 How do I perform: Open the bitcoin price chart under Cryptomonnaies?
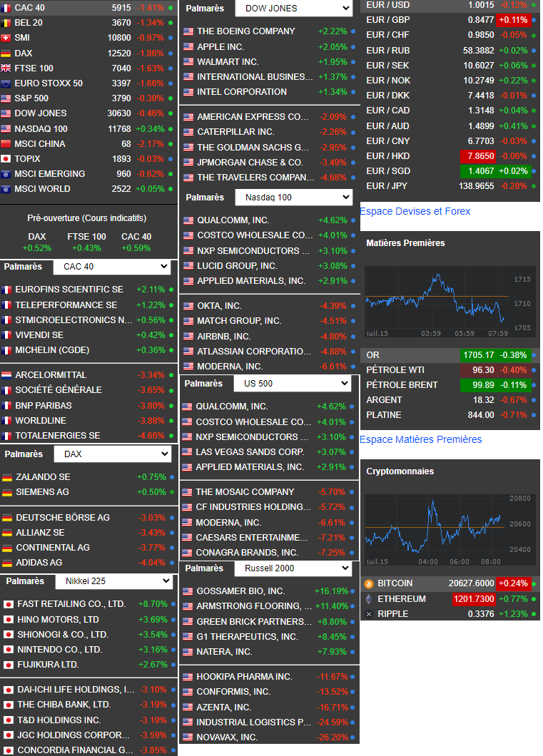coord(450,530)
